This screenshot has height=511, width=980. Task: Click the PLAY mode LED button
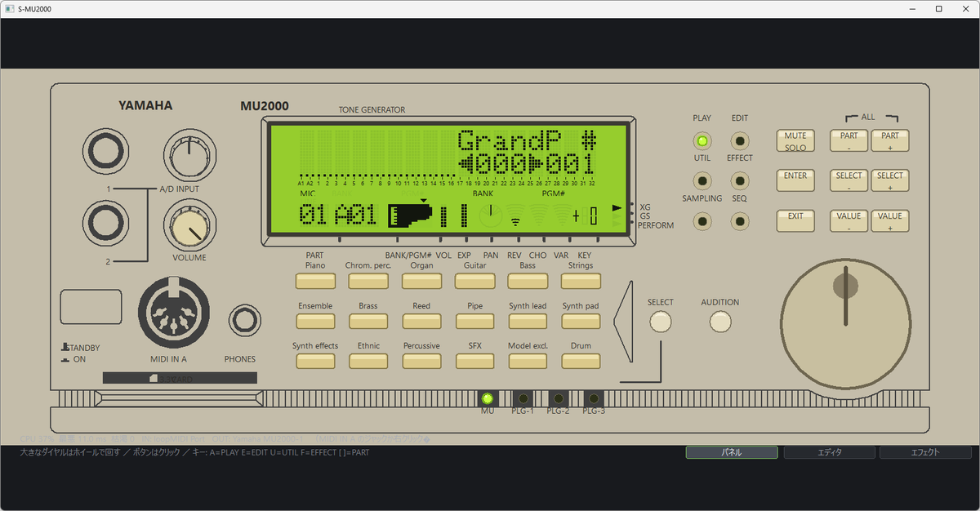click(x=702, y=141)
